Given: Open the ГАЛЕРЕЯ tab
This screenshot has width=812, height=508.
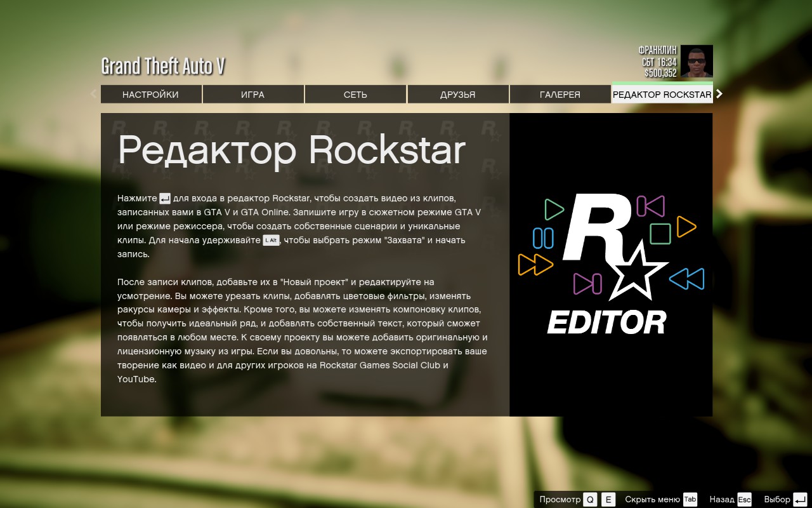Looking at the screenshot, I should pyautogui.click(x=560, y=95).
